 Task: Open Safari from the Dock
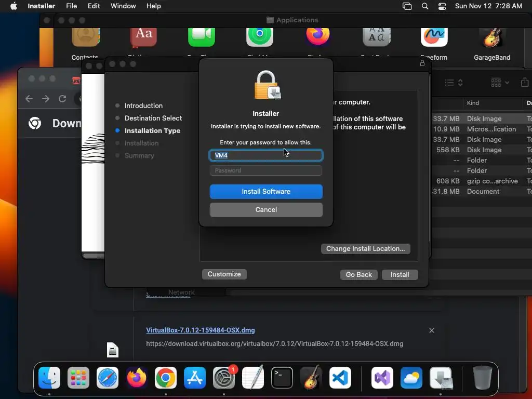coord(108,378)
